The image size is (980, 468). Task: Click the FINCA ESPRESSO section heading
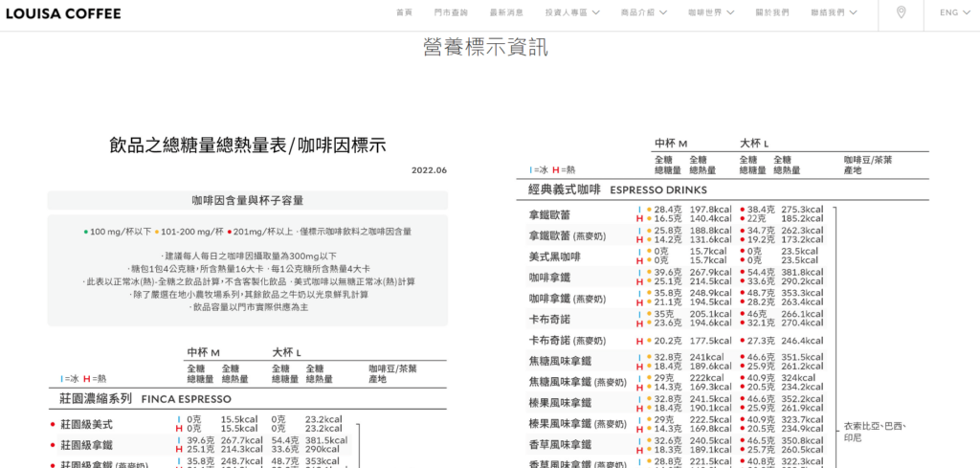click(x=187, y=399)
